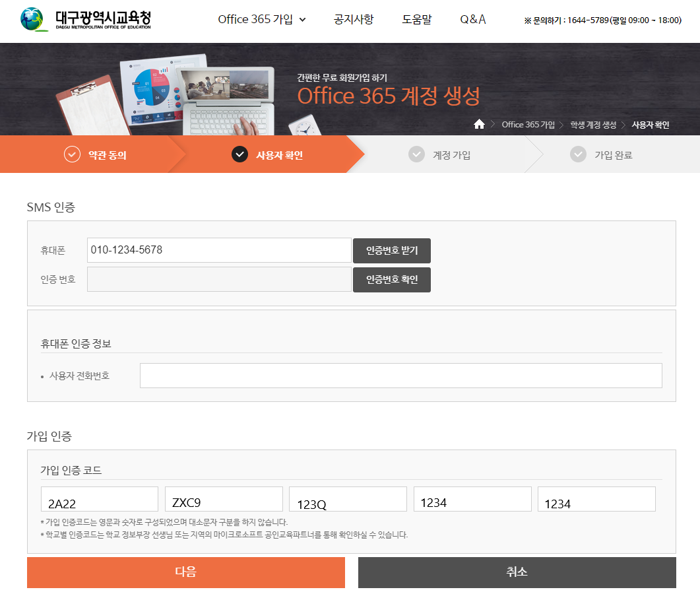The height and width of the screenshot is (600, 700).
Task: Click the 사용자 확인 breadcrumb text
Action: tap(651, 125)
